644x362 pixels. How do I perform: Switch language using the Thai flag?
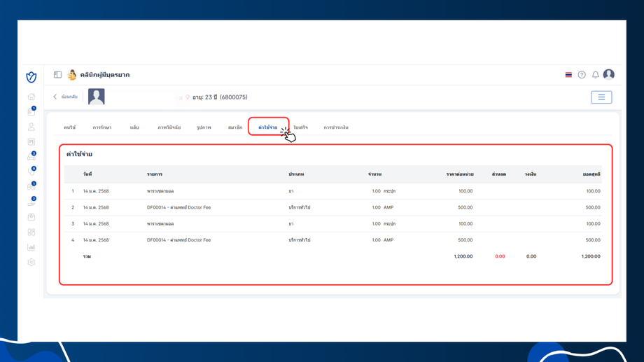[568, 75]
